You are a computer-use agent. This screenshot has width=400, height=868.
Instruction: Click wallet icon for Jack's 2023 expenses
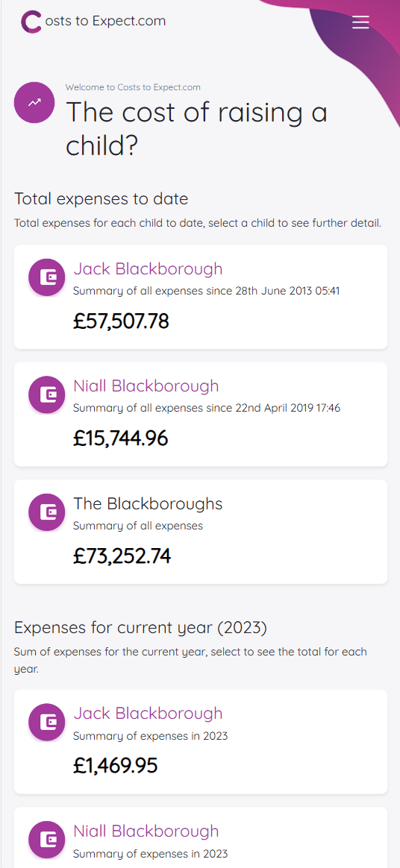pos(47,723)
